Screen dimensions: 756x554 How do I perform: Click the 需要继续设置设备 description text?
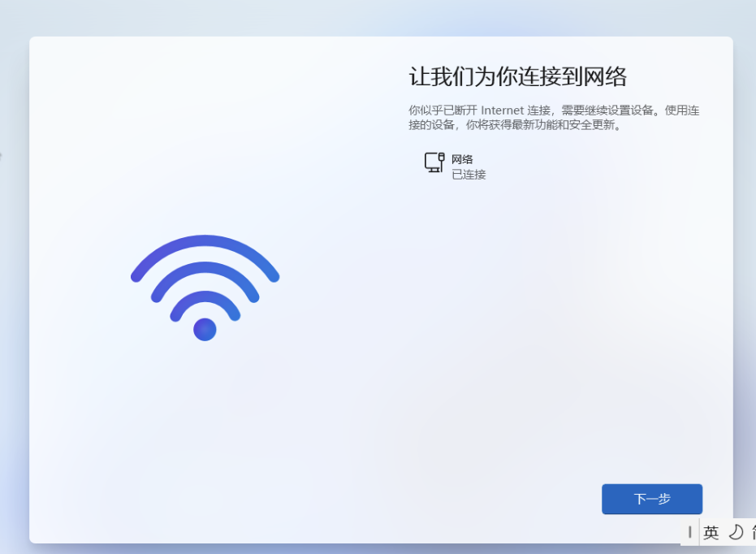click(x=607, y=110)
